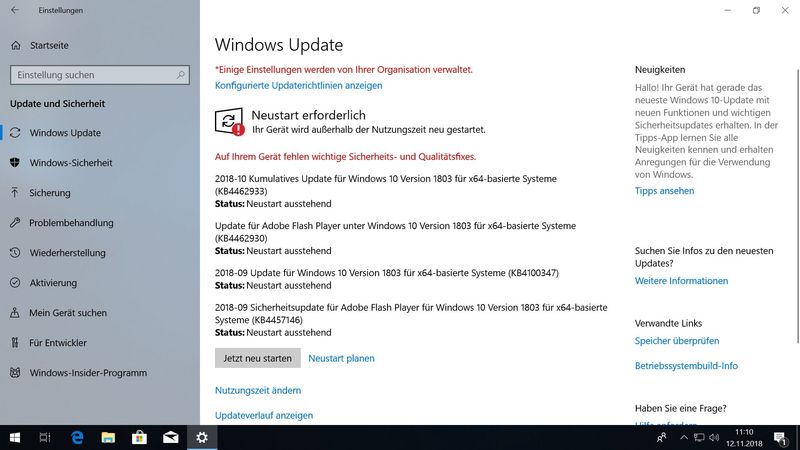800x450 pixels.
Task: Open Mail app from taskbar
Action: pyautogui.click(x=170, y=438)
